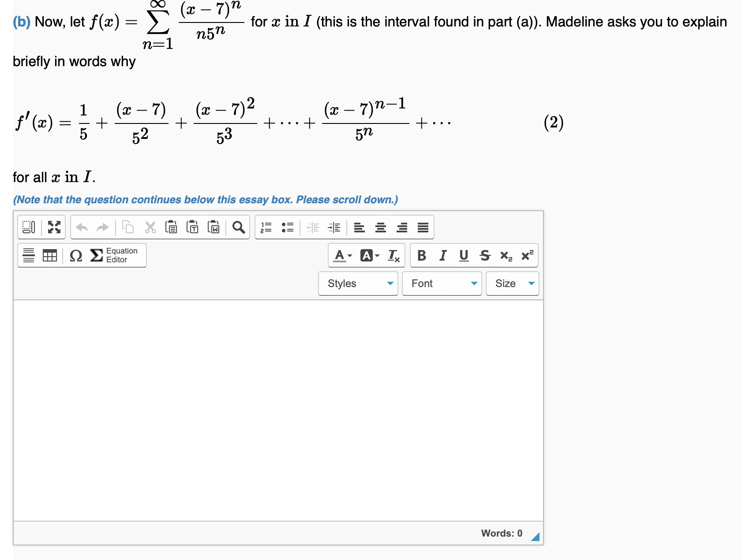This screenshot has height=560, width=742.
Task: Open the Styles dropdown
Action: click(x=357, y=284)
